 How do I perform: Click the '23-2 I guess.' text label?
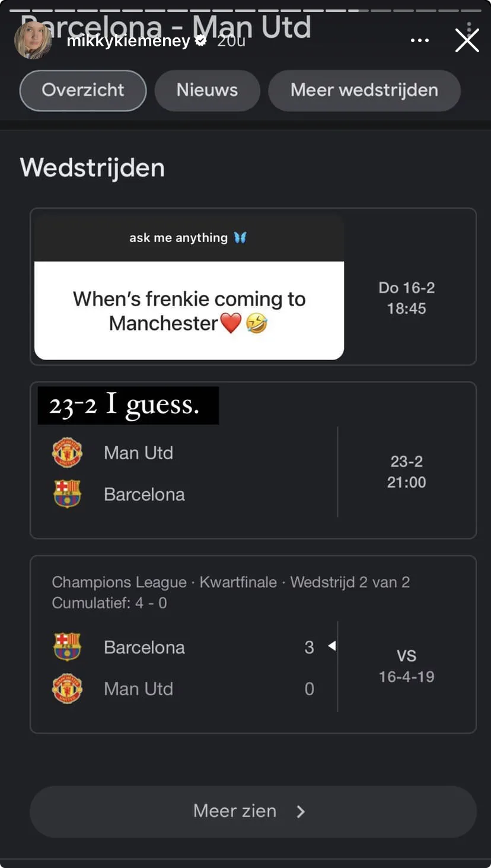128,406
